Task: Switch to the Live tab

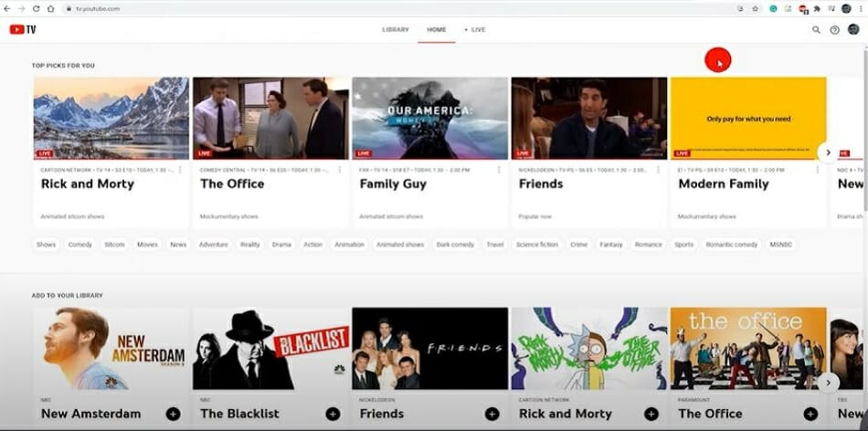Action: pyautogui.click(x=475, y=30)
